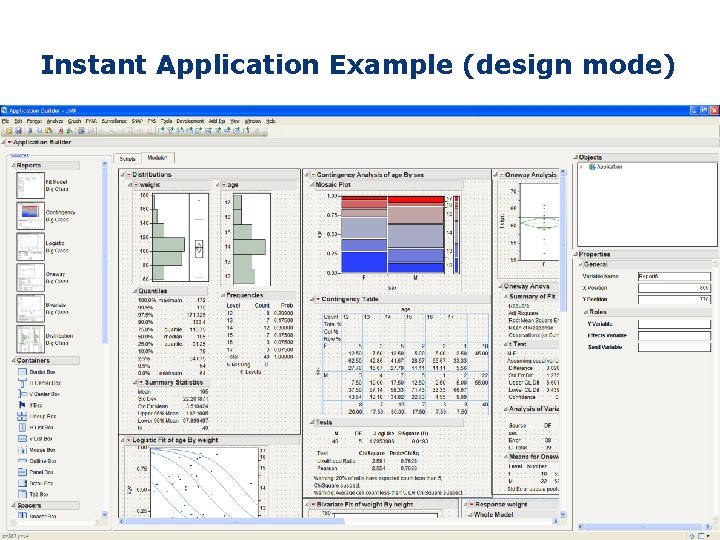Click the Copy toolbar icon
Screen dimensions: 720x540
tap(39, 131)
